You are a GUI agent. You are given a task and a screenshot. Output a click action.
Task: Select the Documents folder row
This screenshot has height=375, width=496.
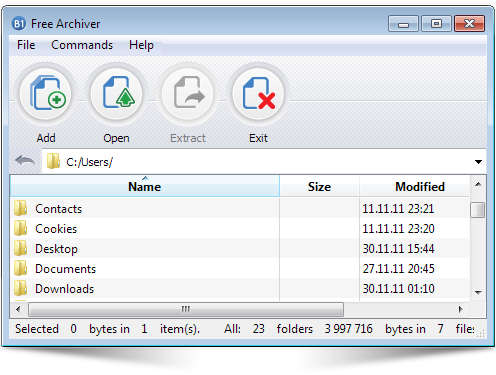click(240, 269)
